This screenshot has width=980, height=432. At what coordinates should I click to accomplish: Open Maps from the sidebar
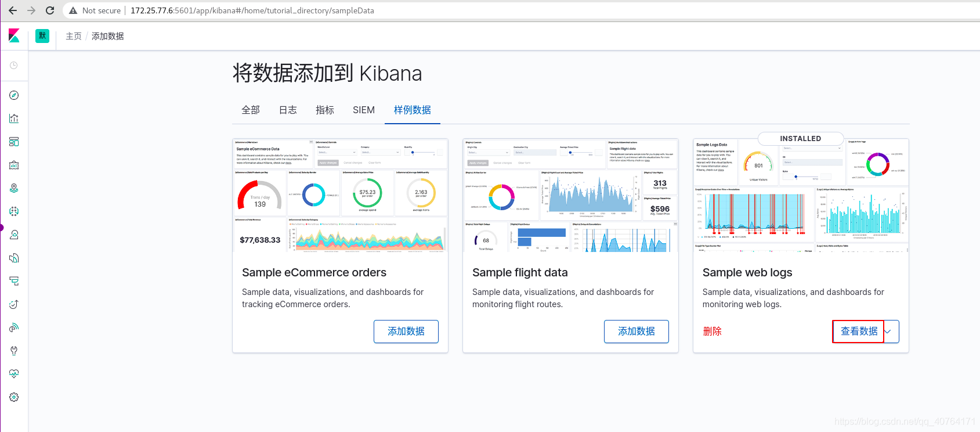(14, 188)
